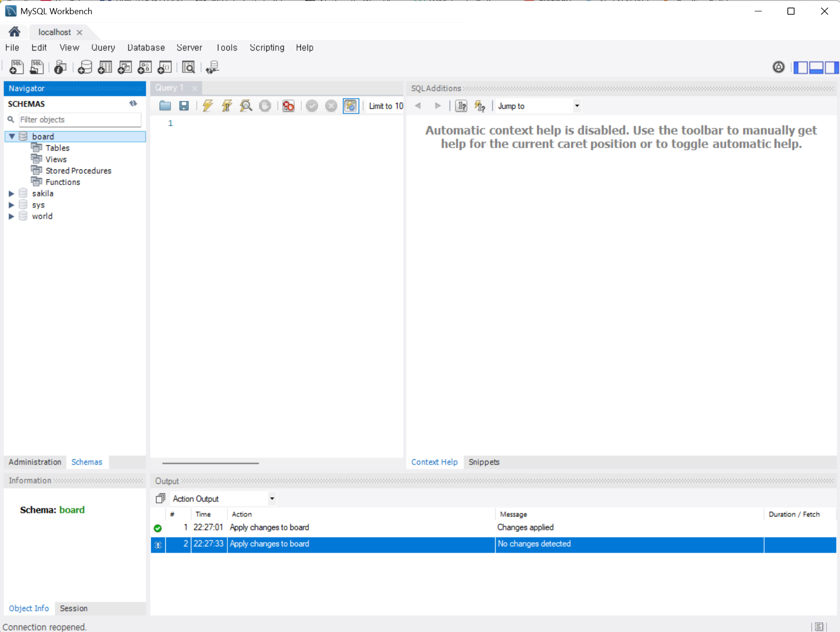Rollback the transaction icon
The width and height of the screenshot is (840, 632).
[331, 106]
